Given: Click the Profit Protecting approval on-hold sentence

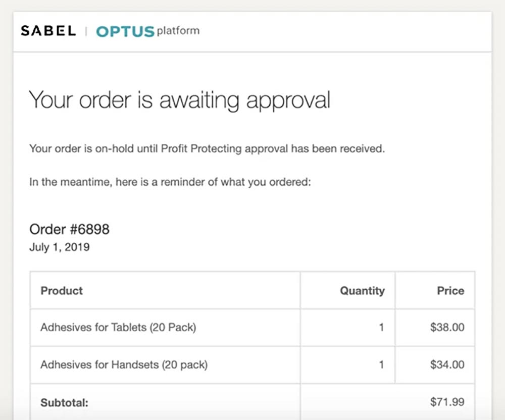Looking at the screenshot, I should click(x=207, y=149).
